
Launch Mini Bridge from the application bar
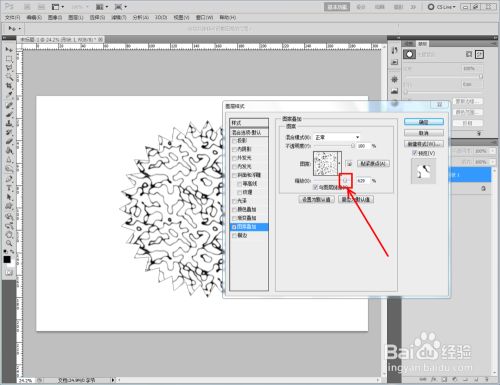pos(41,7)
